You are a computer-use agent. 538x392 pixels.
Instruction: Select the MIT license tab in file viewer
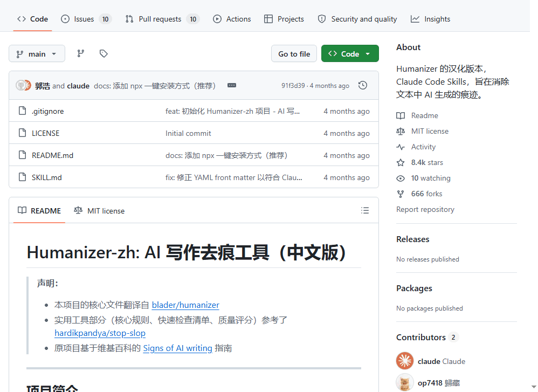click(100, 211)
